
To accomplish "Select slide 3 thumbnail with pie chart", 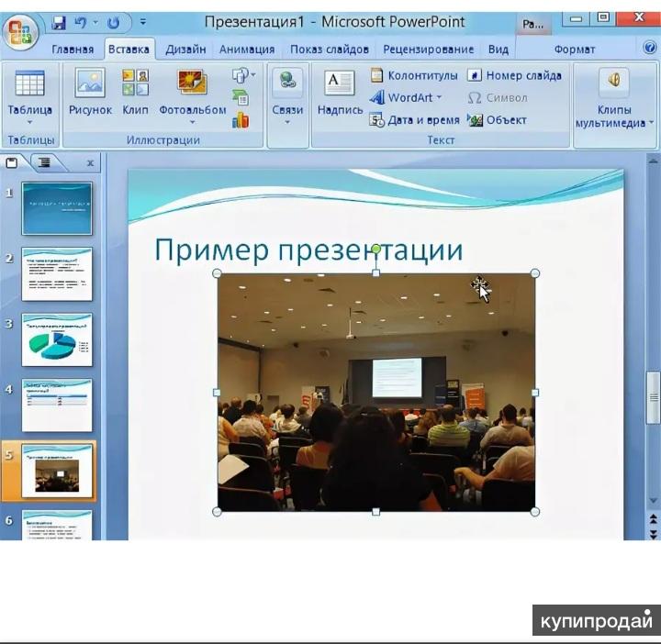I will (57, 339).
